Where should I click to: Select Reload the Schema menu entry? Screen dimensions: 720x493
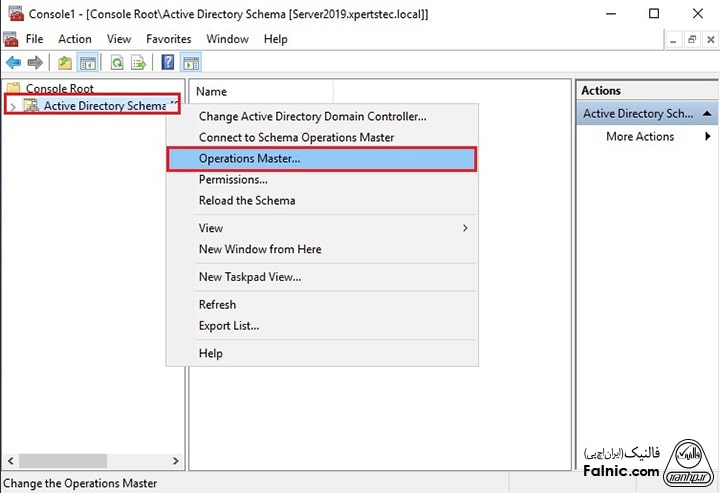(x=247, y=200)
